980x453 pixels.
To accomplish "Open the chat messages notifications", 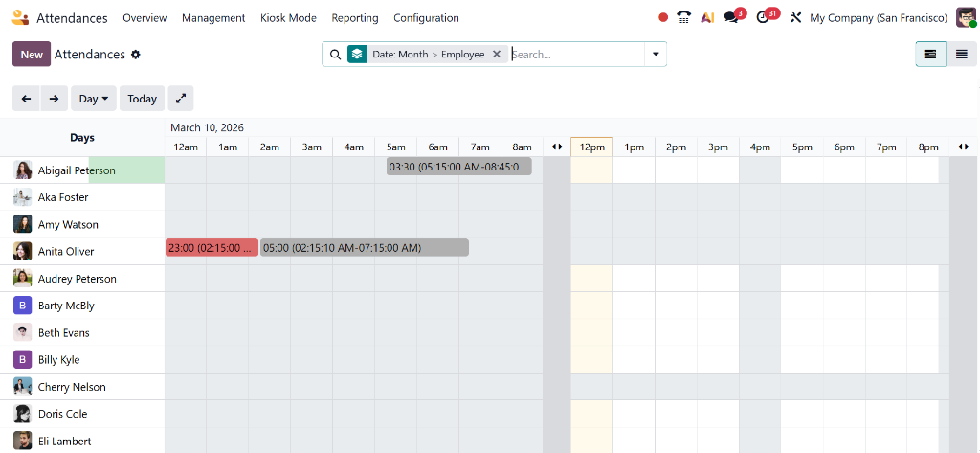I will point(732,17).
